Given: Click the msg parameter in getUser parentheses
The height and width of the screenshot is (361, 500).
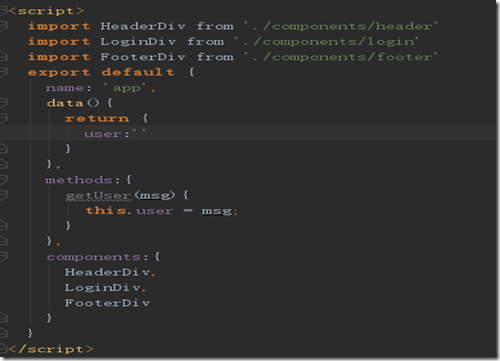Looking at the screenshot, I should pyautogui.click(x=155, y=195).
